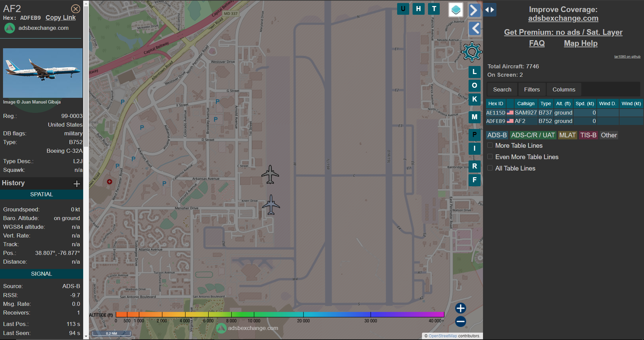This screenshot has height=340, width=644.
Task: Open the Map Help link
Action: click(581, 44)
